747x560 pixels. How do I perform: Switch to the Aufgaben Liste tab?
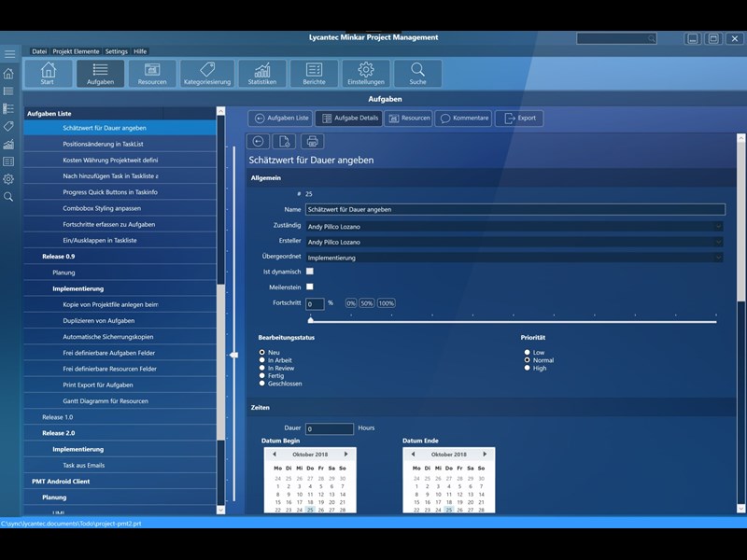click(x=281, y=119)
